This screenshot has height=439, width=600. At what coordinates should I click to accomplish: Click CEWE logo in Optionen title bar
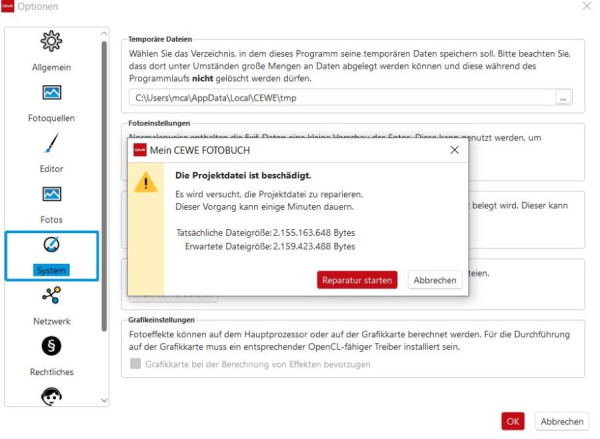[x=7, y=6]
